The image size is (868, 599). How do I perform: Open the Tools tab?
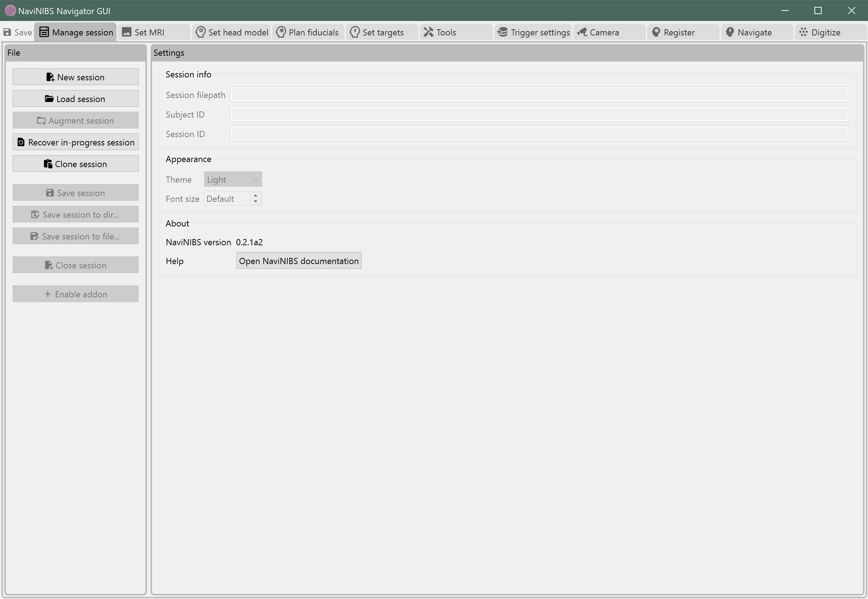click(x=456, y=32)
